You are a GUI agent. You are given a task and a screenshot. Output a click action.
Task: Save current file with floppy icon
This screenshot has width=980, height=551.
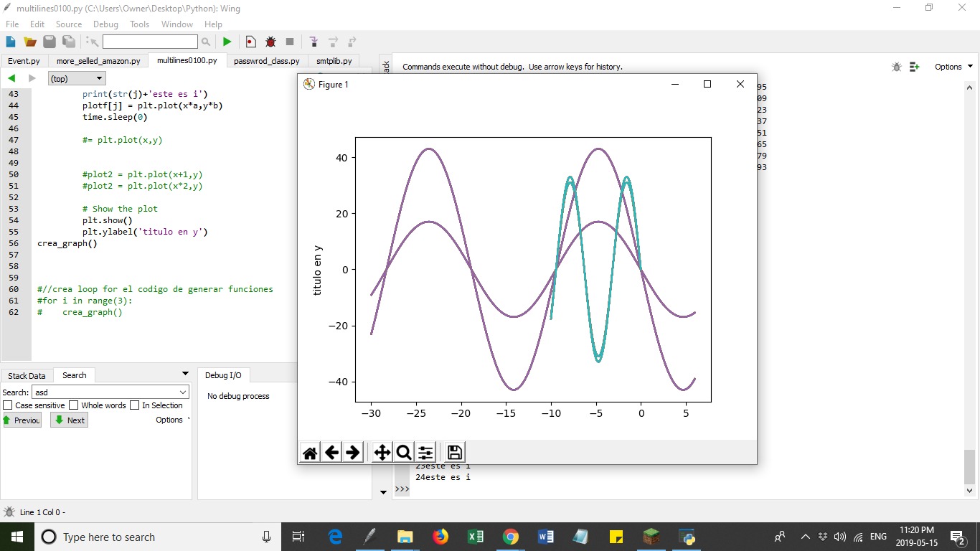(50, 42)
